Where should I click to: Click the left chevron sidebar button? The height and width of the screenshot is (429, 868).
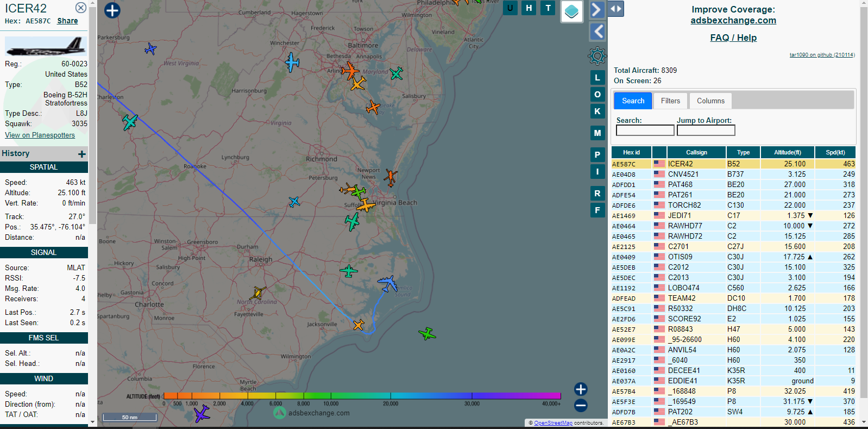pos(597,32)
